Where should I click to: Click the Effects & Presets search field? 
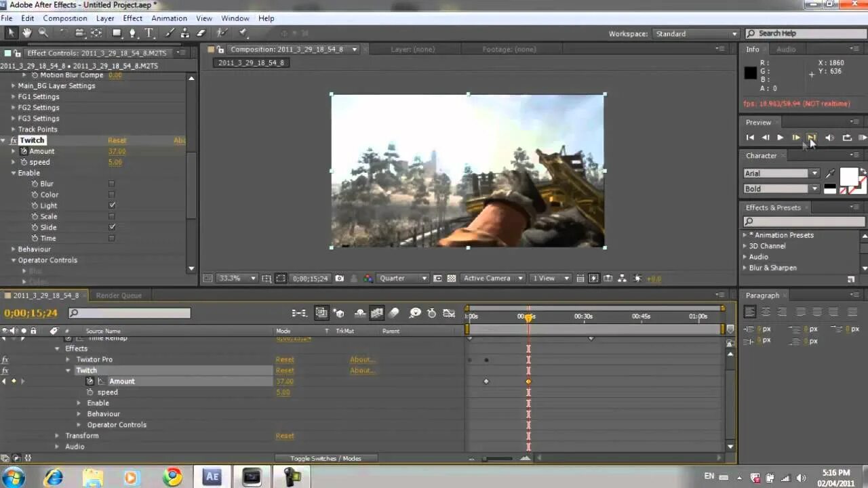click(x=804, y=222)
